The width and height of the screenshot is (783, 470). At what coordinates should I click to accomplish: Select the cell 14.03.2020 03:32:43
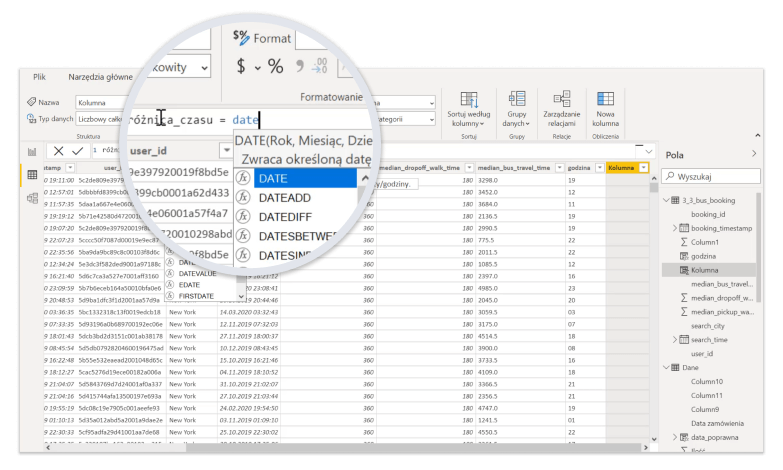coord(249,312)
